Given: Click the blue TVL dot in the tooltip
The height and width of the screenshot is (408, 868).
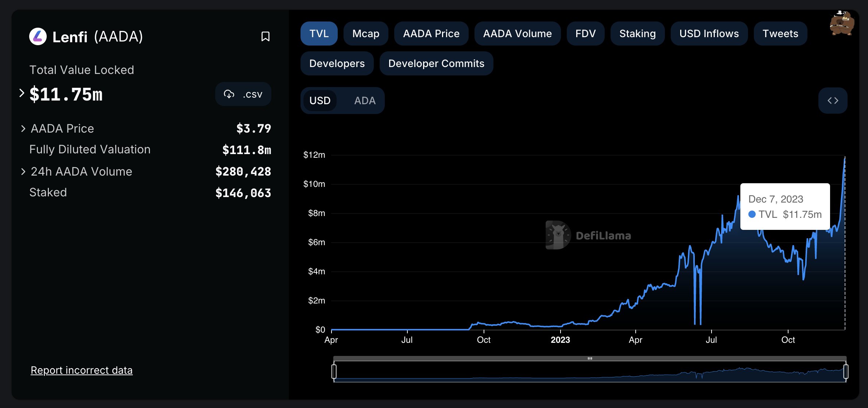Looking at the screenshot, I should coord(752,214).
